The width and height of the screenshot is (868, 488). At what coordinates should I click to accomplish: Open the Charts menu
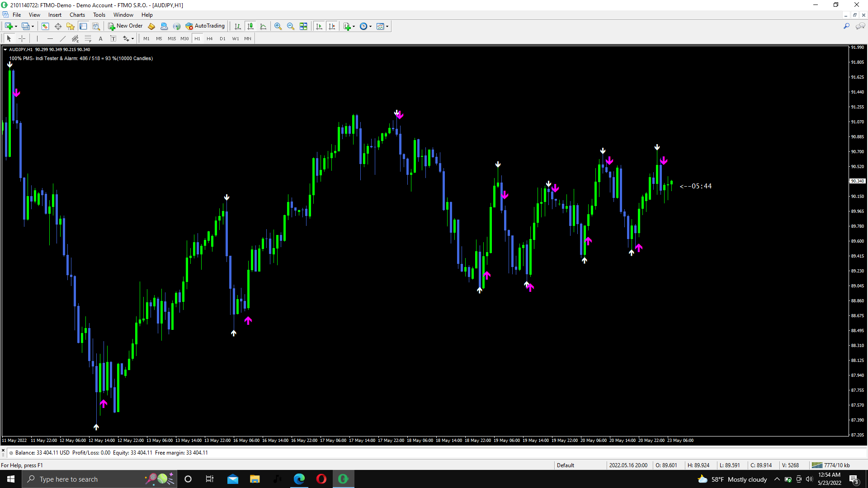(77, 15)
